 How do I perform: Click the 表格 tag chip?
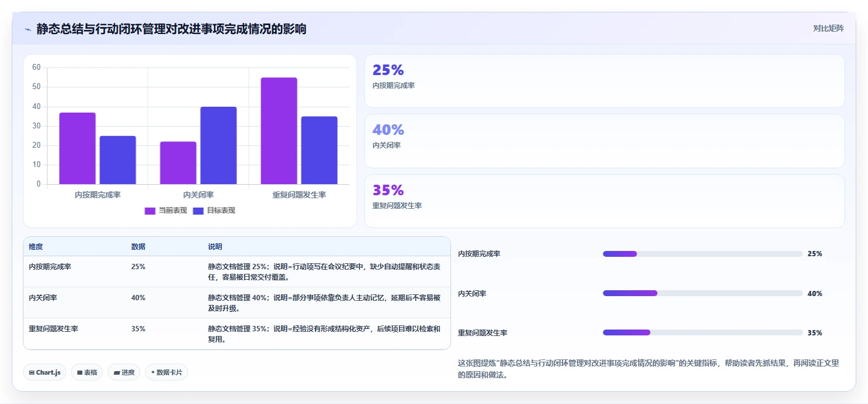(x=87, y=372)
